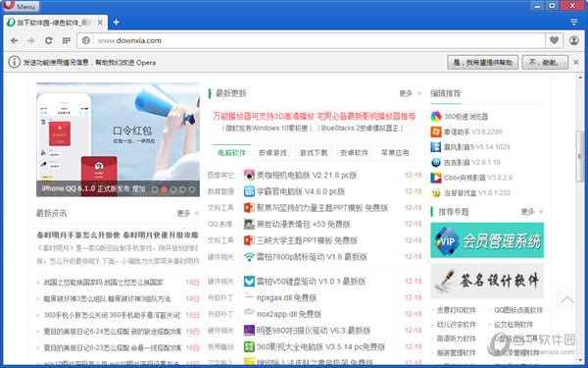Click Cbox央视影音 icon
Viewport: 588px width, 368px height.
pos(436,178)
